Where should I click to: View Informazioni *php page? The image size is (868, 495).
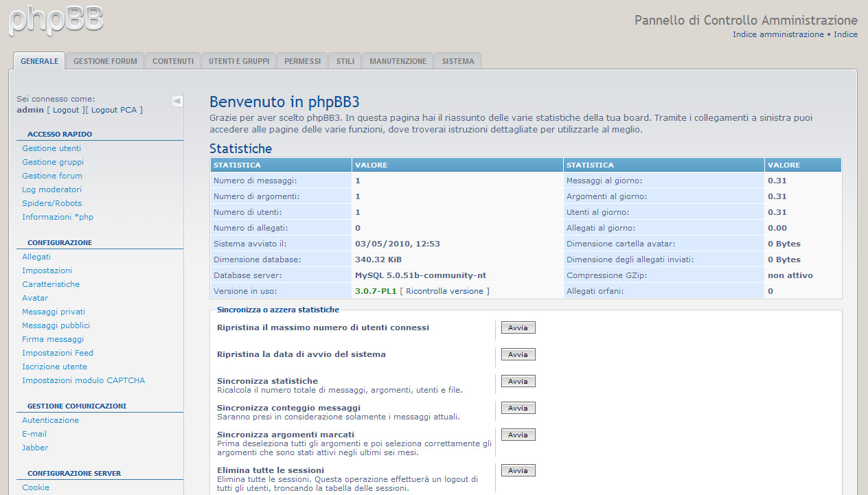click(58, 217)
